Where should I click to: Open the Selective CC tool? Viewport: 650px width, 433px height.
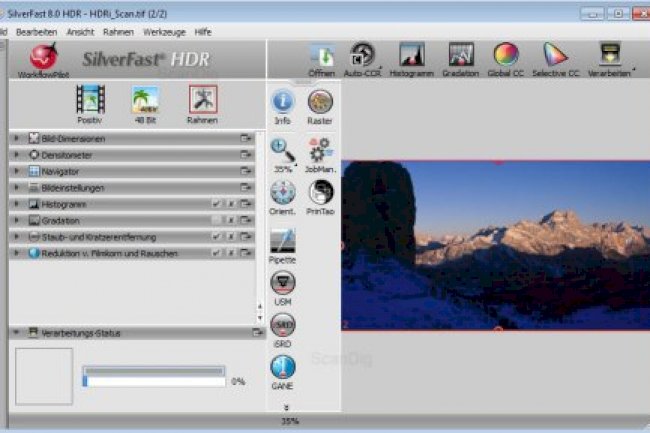(x=554, y=56)
